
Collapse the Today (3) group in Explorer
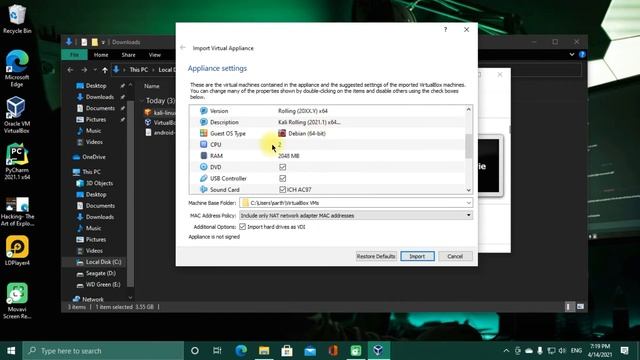[x=142, y=100]
